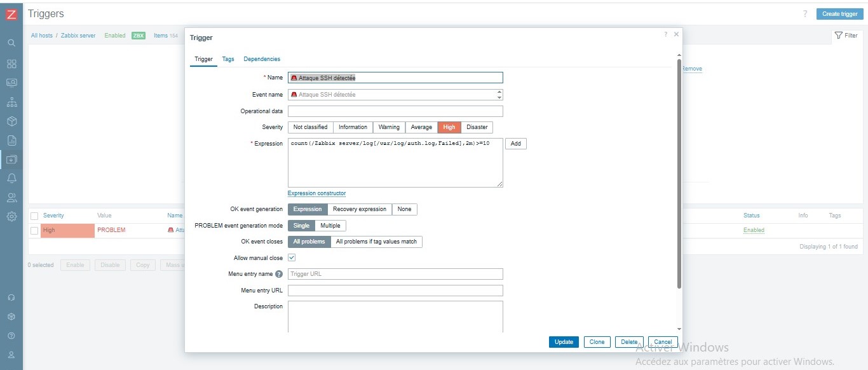Viewport: 868px width, 370px height.
Task: Click the Delete button
Action: (x=630, y=342)
